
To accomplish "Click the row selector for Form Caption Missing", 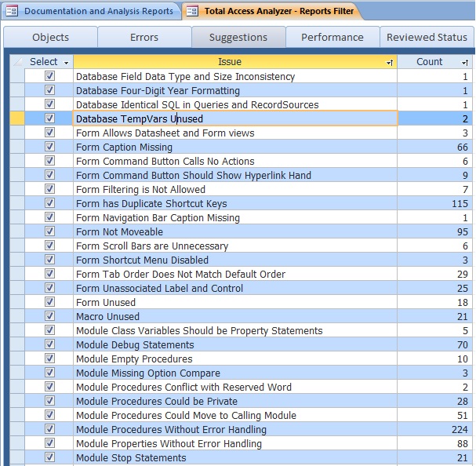I will tap(17, 147).
